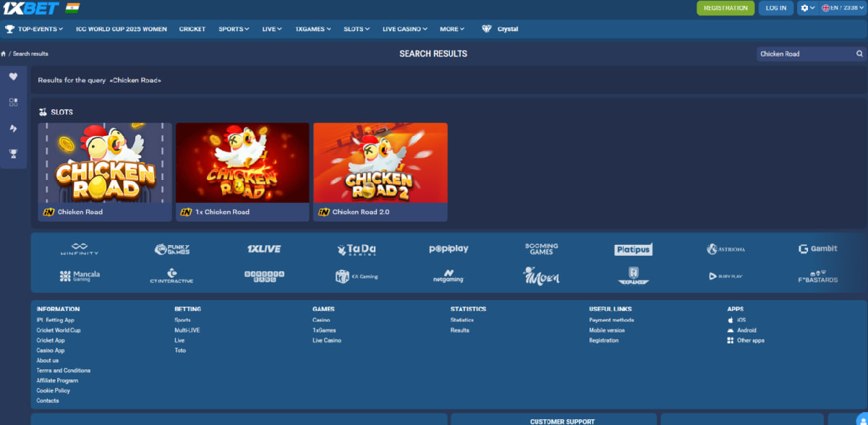Open the trophy tournaments icon in sidebar
868x425 pixels.
click(x=13, y=153)
